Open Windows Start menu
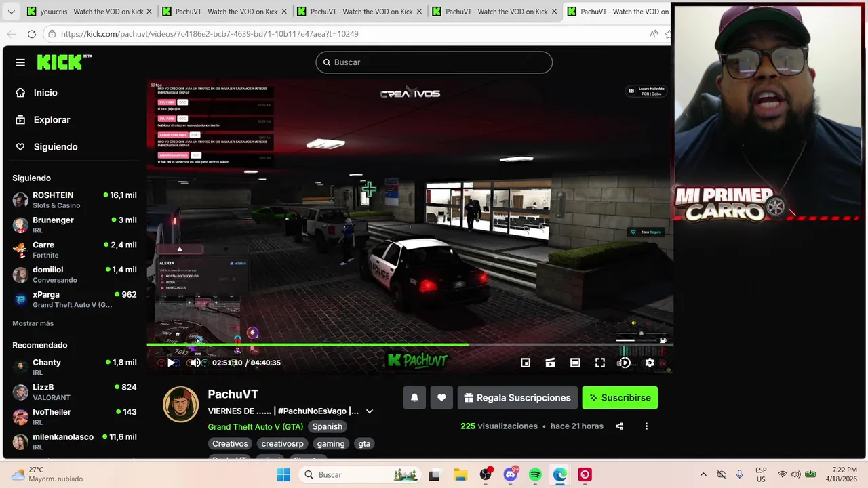Screen dimensions: 868x488 (x=283, y=475)
